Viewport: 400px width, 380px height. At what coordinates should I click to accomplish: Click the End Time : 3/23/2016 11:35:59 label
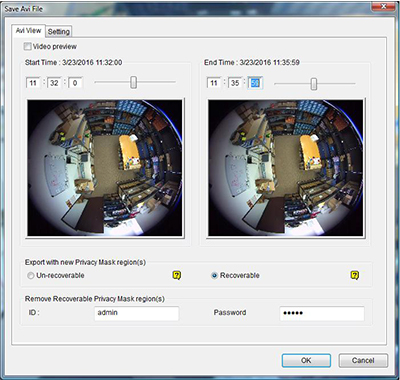(x=252, y=62)
